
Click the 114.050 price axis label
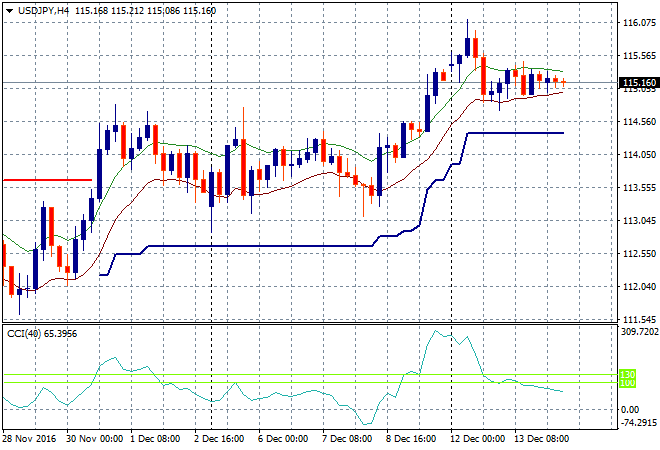pyautogui.click(x=639, y=154)
